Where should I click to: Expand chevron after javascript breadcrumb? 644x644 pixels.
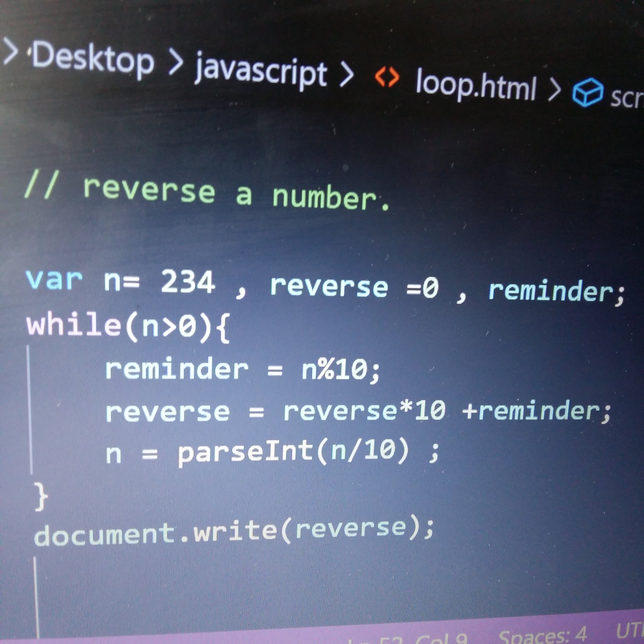pyautogui.click(x=347, y=75)
